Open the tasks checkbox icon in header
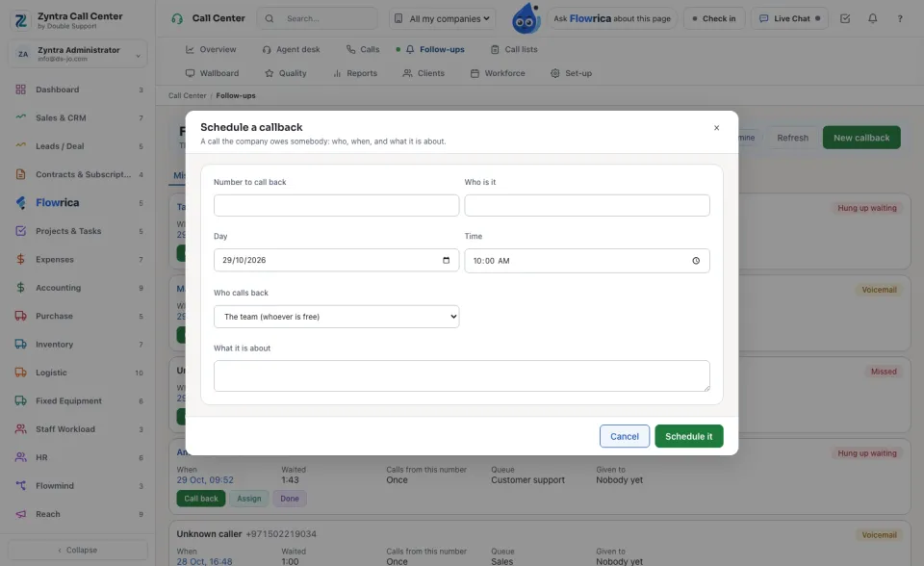This screenshot has width=924, height=566. point(845,18)
